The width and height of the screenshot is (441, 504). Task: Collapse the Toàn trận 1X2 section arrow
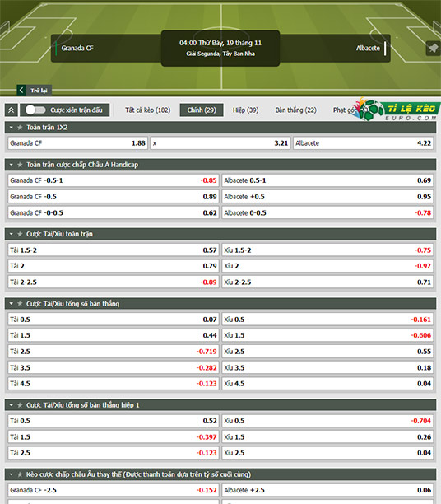coord(12,128)
